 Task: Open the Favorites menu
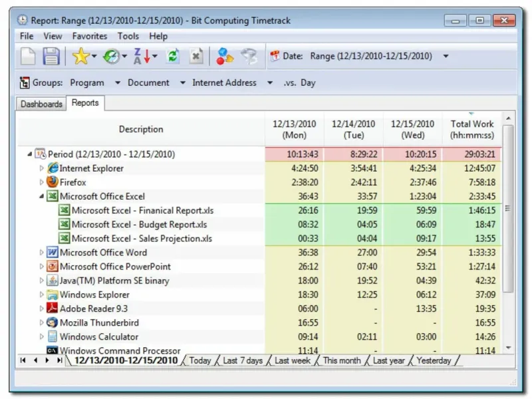(89, 36)
